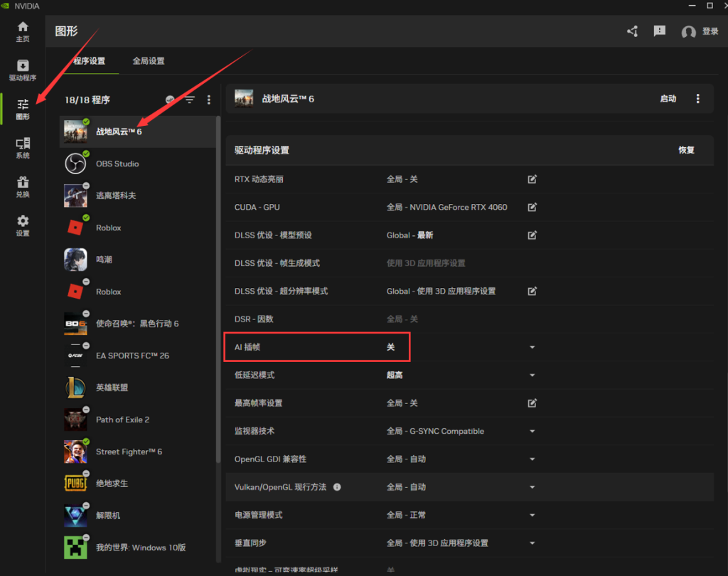Viewport: 728px width, 576px height.
Task: Expand the AI 插帧 dropdown
Action: pyautogui.click(x=532, y=347)
